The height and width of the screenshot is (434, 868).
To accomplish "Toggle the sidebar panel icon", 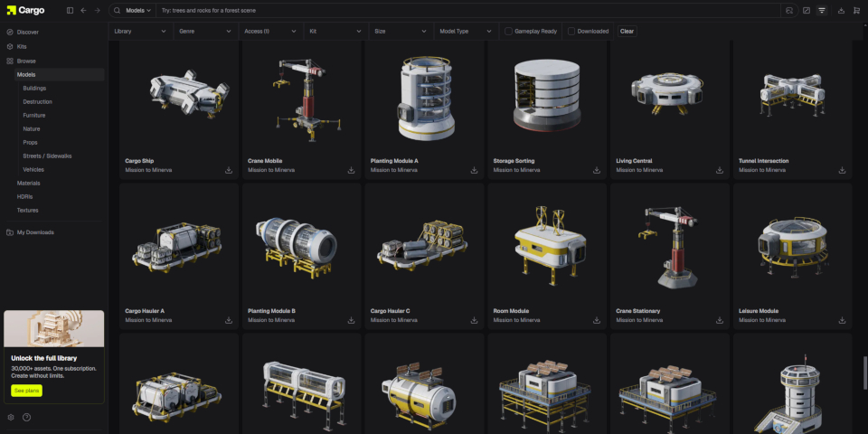I will point(71,11).
